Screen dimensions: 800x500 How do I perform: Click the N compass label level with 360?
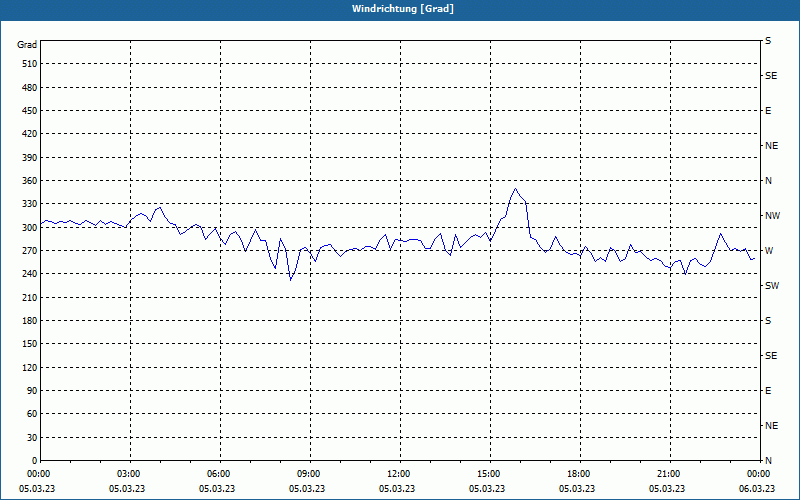coord(768,181)
